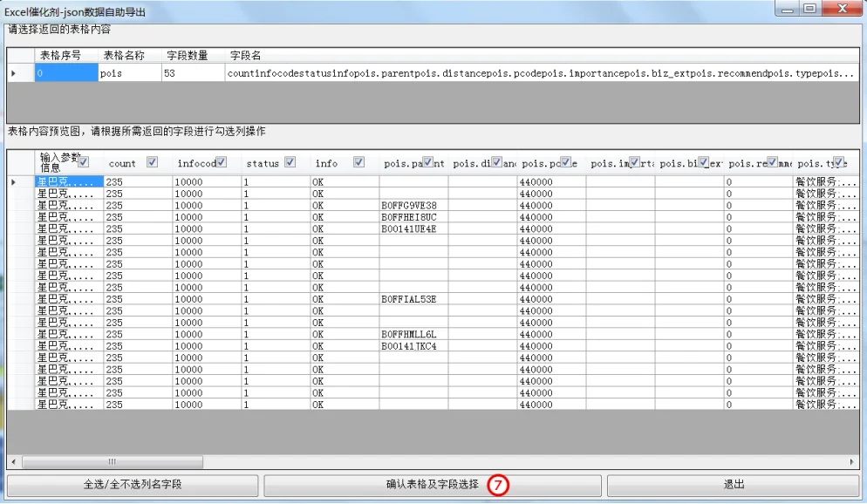Click the 字段数量 column header

coord(194,55)
